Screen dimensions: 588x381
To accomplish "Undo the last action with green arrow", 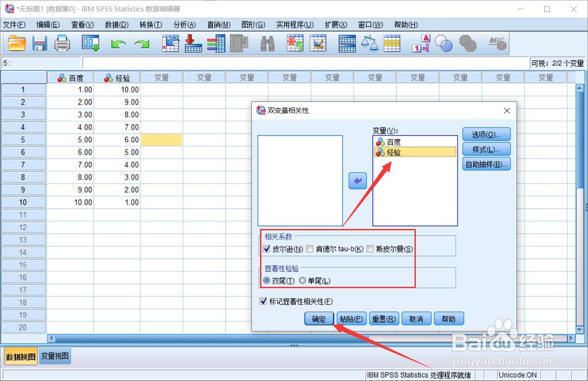I will pyautogui.click(x=118, y=44).
